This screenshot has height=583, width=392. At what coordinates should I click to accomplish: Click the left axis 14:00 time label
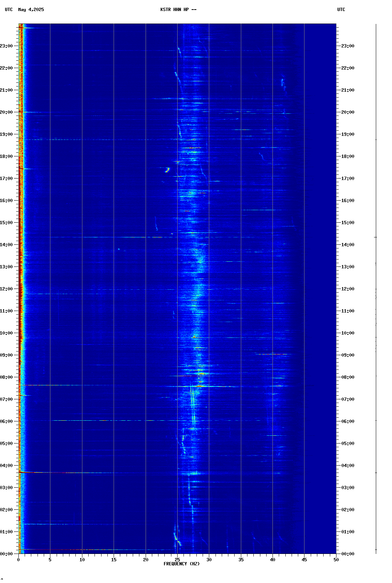6,245
